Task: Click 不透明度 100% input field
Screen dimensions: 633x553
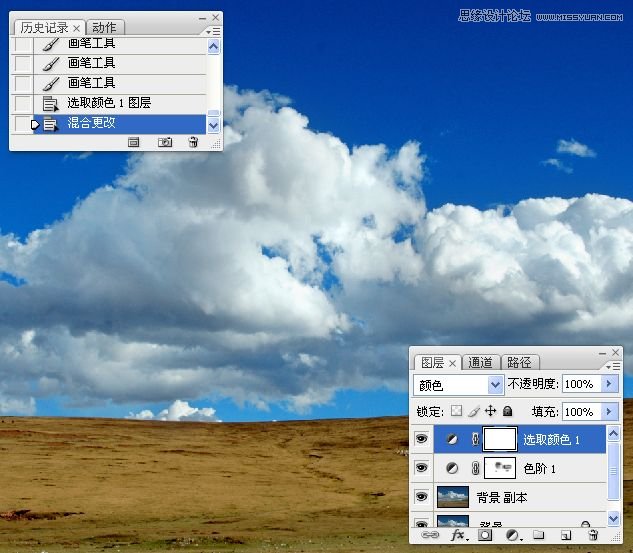Action: coord(581,383)
